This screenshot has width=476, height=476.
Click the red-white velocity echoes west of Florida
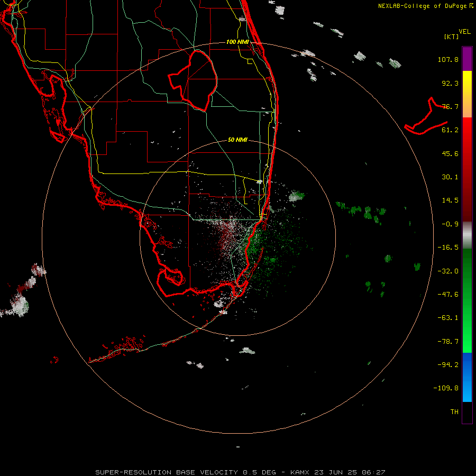pyautogui.click(x=23, y=291)
